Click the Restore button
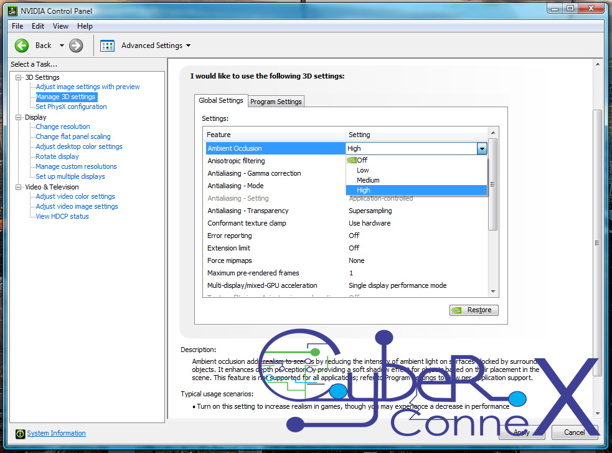The image size is (612, 453). pyautogui.click(x=474, y=310)
